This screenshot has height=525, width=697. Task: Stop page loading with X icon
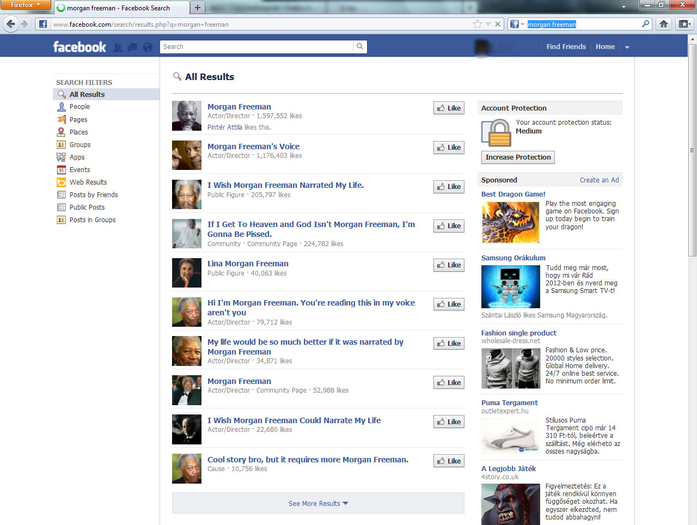tap(497, 24)
